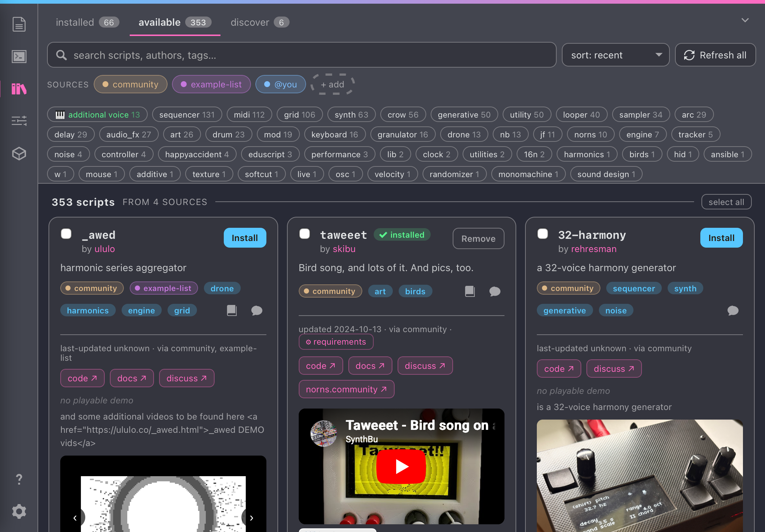Viewport: 765px width, 532px height.
Task: Toggle the granulator 16 tag filter
Action: [403, 134]
